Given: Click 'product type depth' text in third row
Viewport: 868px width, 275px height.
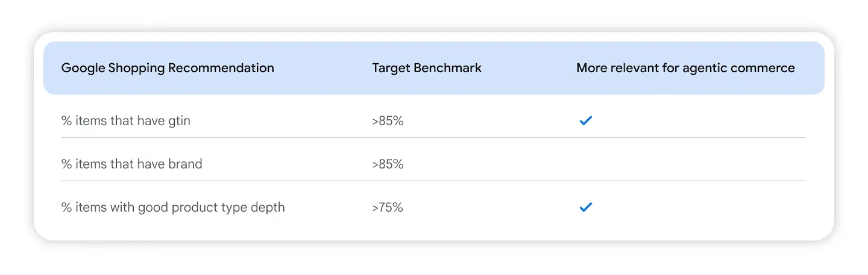Looking at the screenshot, I should pyautogui.click(x=228, y=208).
